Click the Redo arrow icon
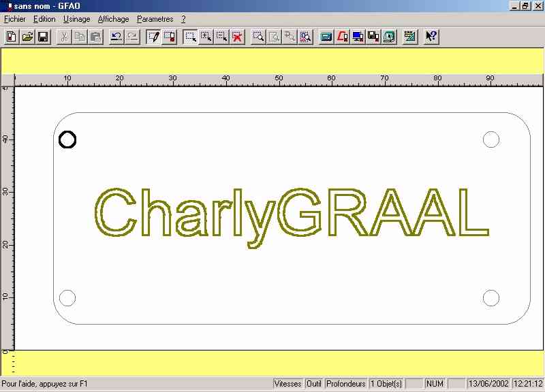 [x=132, y=37]
